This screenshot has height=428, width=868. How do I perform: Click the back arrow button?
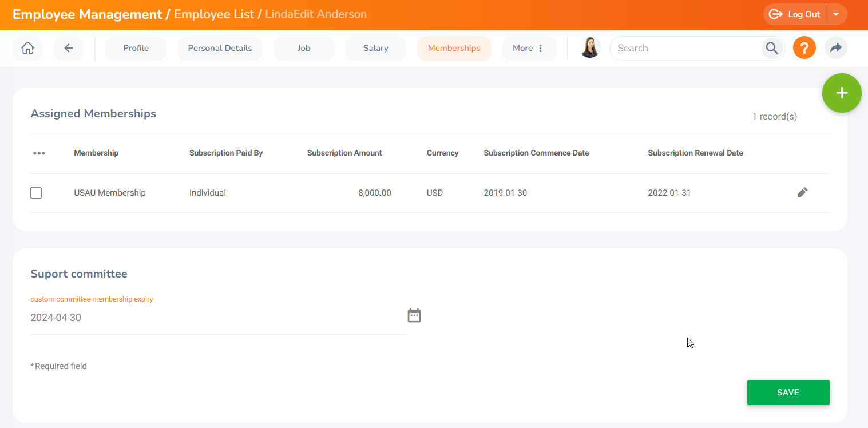[68, 48]
